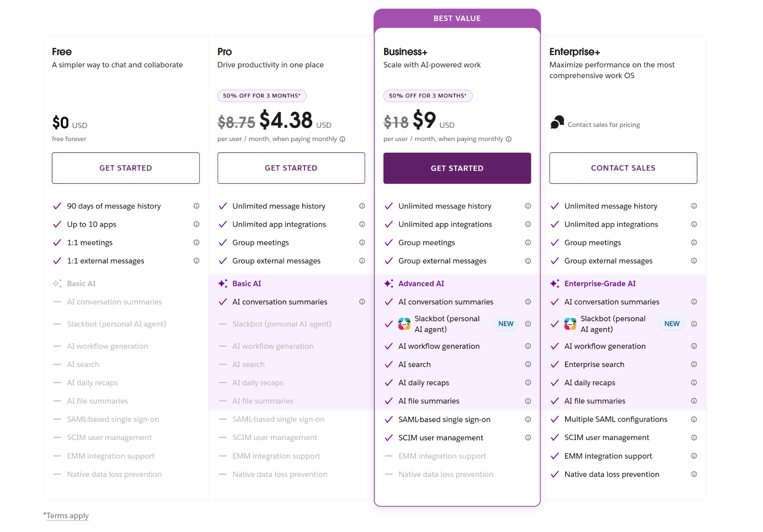The height and width of the screenshot is (532, 763).
Task: Click info icon for Enterprise search feature
Action: point(694,364)
